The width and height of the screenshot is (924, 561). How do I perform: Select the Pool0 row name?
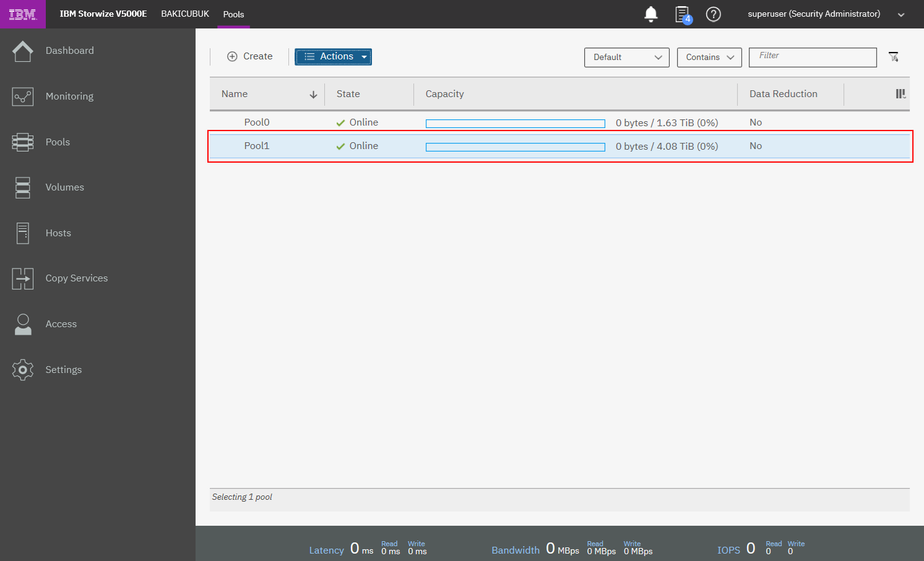257,122
